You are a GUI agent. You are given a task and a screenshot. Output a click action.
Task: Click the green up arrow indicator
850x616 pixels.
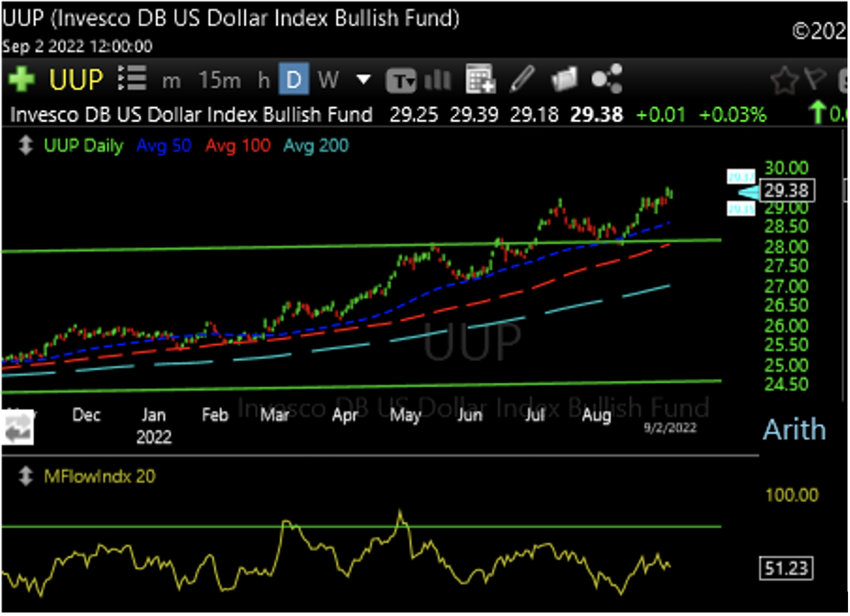818,112
